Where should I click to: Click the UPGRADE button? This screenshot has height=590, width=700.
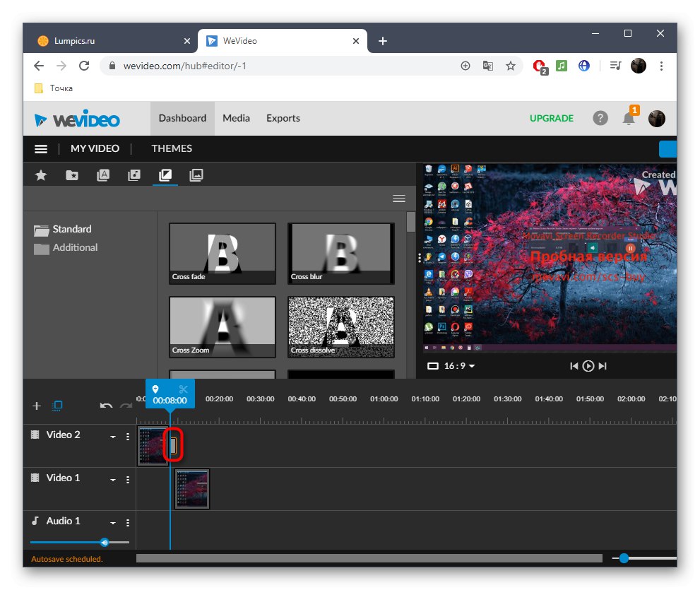pyautogui.click(x=551, y=118)
